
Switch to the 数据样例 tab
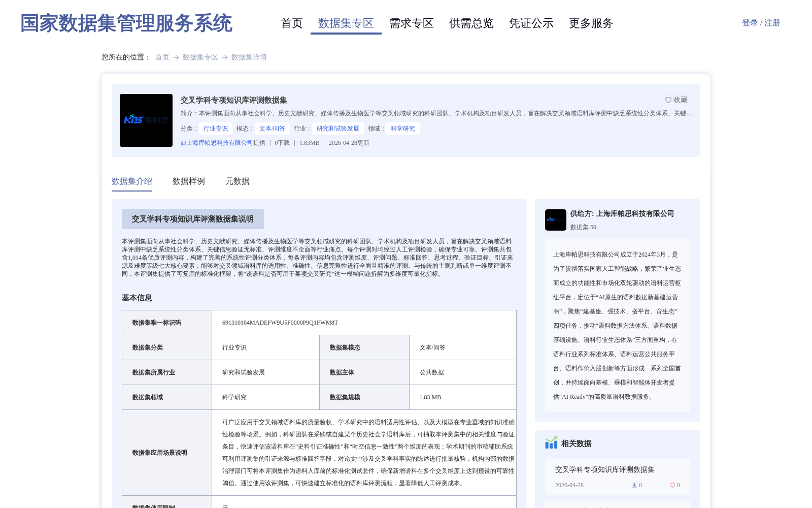[189, 181]
